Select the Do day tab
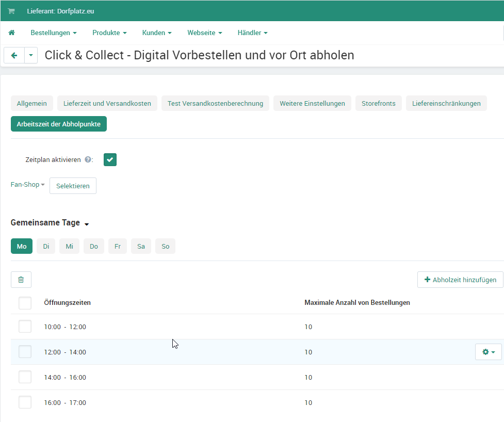The width and height of the screenshot is (504, 422). click(94, 246)
